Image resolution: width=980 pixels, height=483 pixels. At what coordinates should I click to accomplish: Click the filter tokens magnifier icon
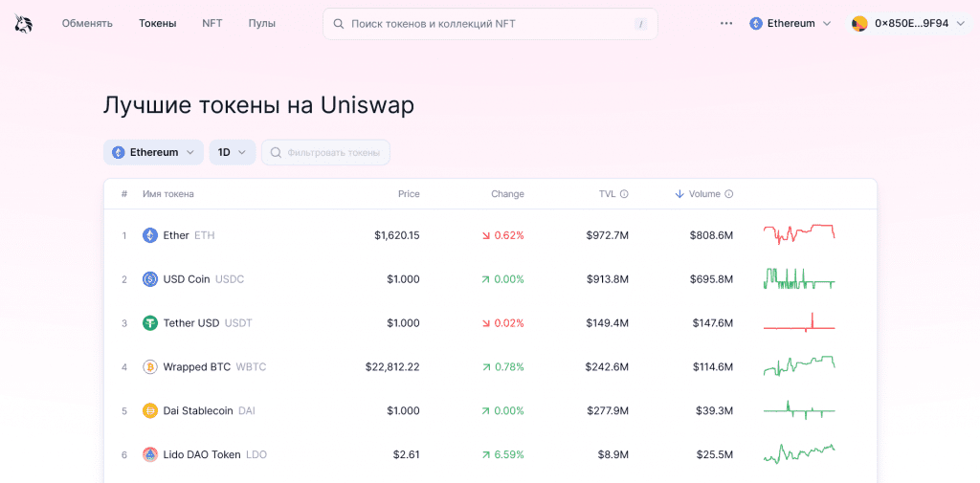[x=276, y=152]
